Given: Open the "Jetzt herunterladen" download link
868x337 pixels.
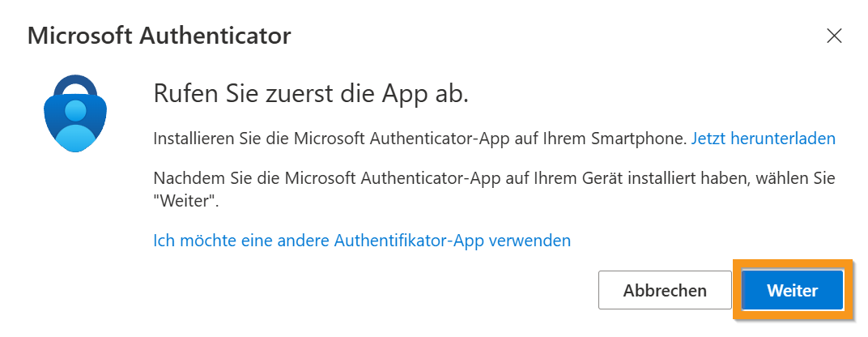Looking at the screenshot, I should 763,139.
